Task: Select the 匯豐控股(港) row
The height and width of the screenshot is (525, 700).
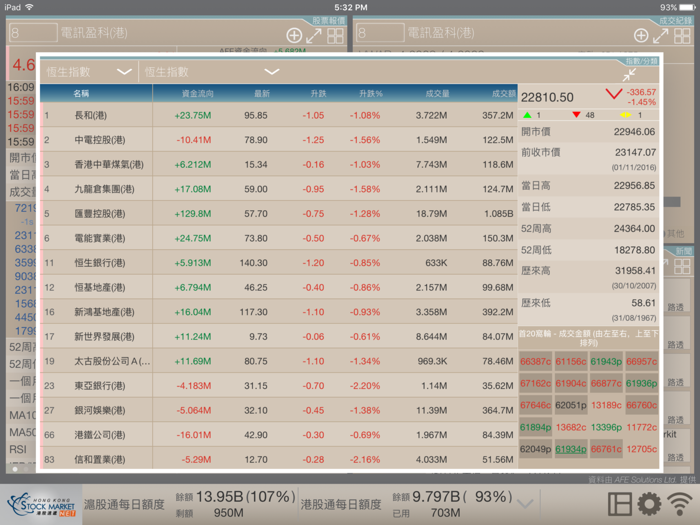Action: (279, 213)
